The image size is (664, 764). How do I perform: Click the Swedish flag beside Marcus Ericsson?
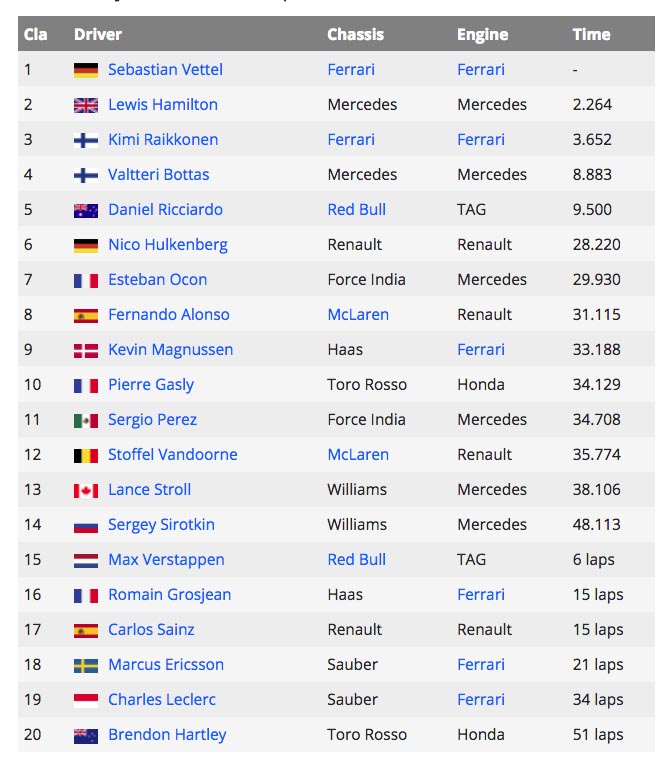[86, 665]
